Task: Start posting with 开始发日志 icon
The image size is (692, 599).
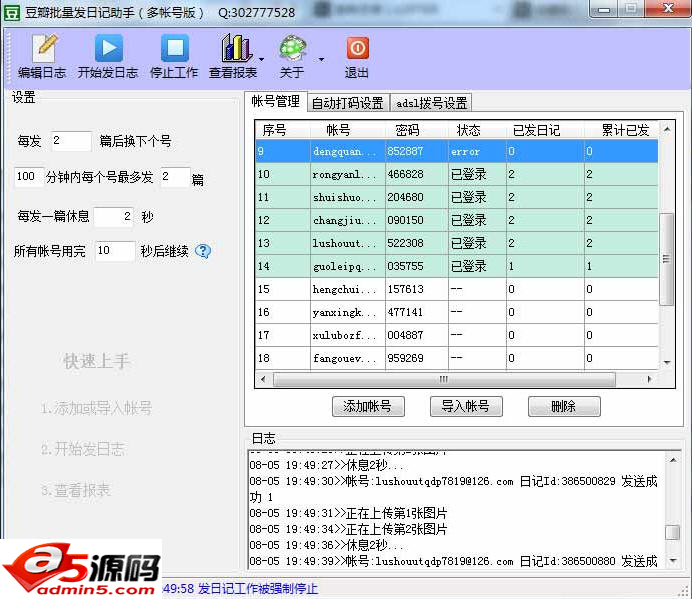Action: pos(108,49)
